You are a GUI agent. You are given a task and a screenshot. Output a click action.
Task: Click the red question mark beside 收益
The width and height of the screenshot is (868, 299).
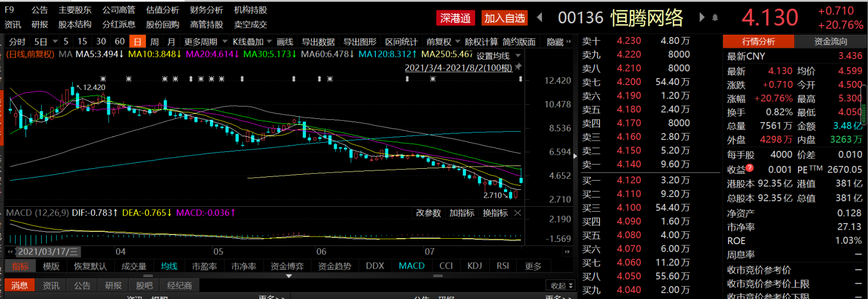click(750, 168)
